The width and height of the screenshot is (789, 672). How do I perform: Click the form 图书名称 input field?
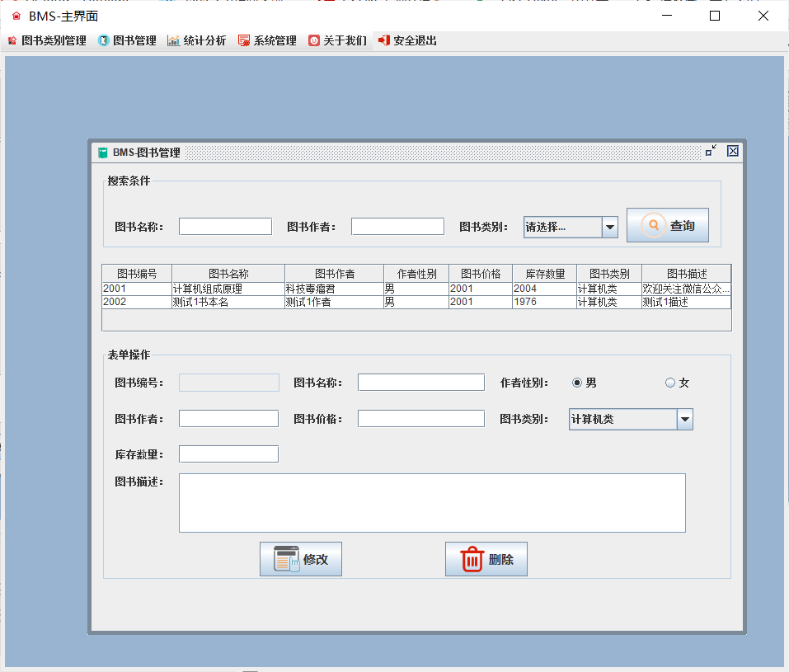pos(421,382)
